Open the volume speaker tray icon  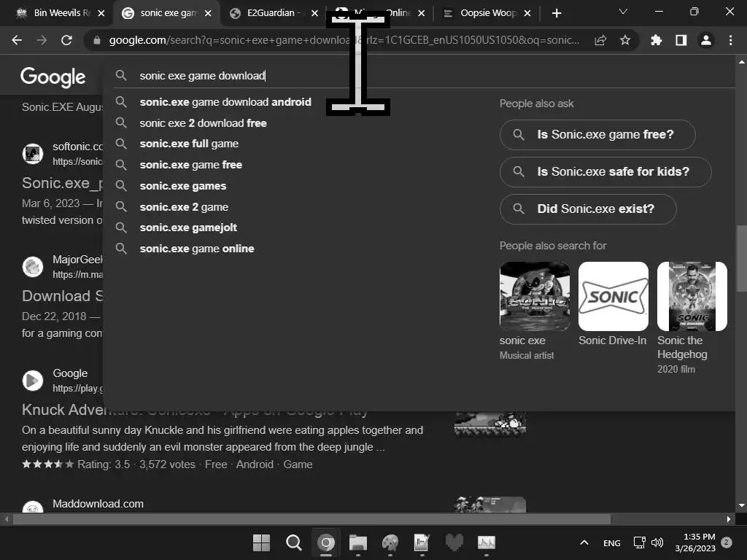[657, 542]
